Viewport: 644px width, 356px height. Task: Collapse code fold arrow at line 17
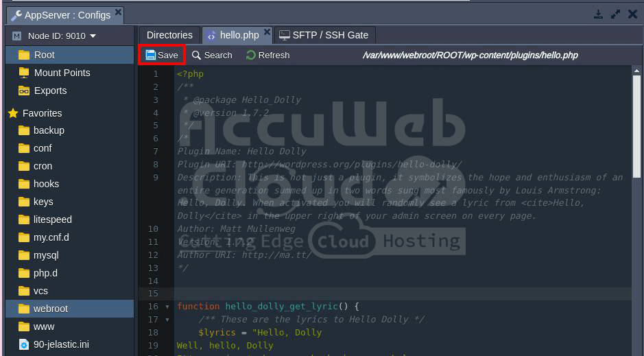[x=167, y=320]
